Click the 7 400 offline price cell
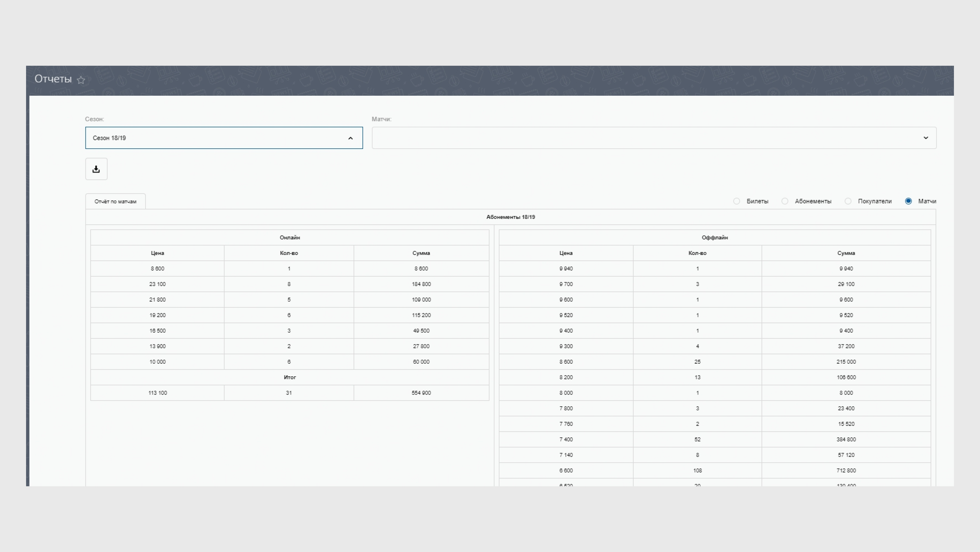980x552 pixels. pyautogui.click(x=566, y=440)
